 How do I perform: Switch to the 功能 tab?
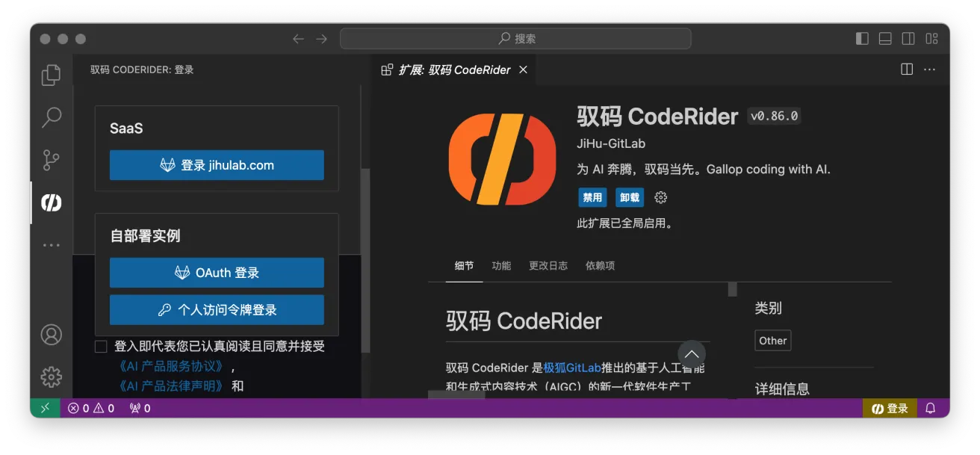[x=501, y=265]
